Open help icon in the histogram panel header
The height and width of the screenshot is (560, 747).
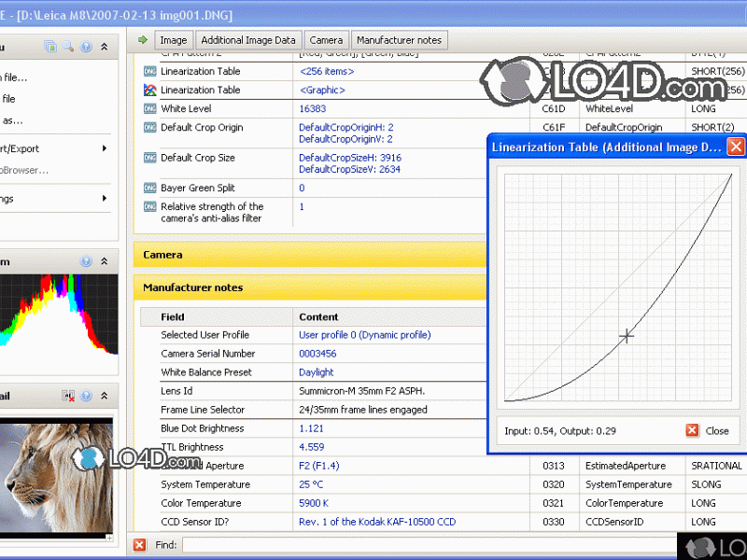(86, 261)
